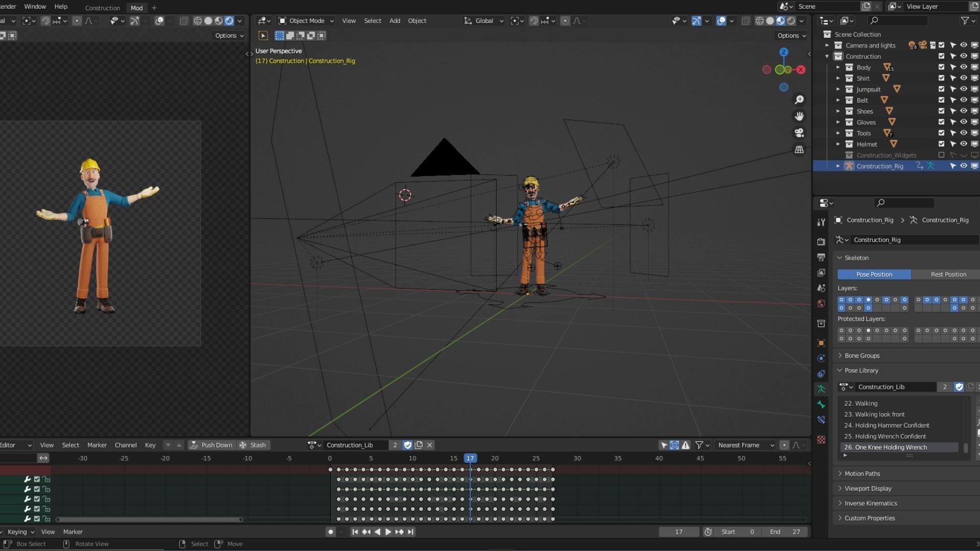This screenshot has width=980, height=551.
Task: Toggle snapping magnet in main viewport header
Action: pos(534,21)
